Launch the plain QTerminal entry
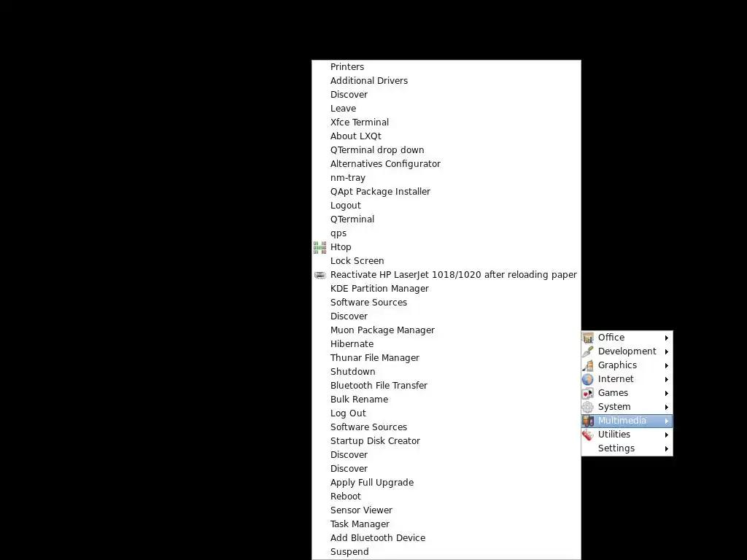The height and width of the screenshot is (560, 747). (446, 219)
